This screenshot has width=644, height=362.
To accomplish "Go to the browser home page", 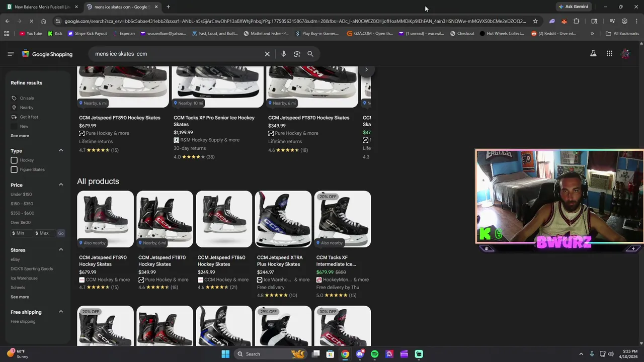I will click(43, 21).
